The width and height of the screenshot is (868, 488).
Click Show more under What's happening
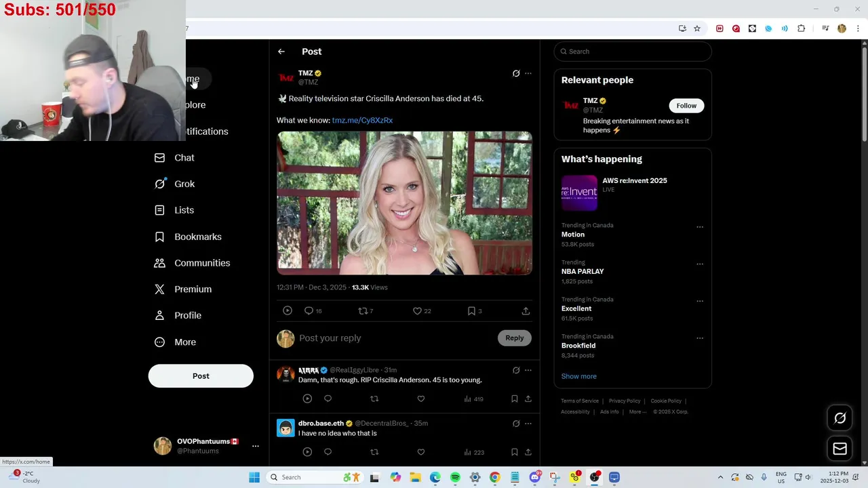point(579,376)
